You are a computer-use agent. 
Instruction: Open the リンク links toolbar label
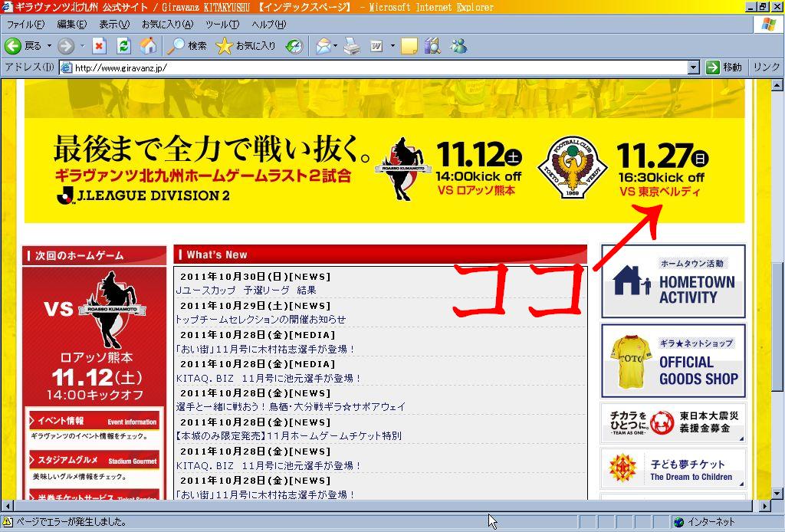point(766,67)
